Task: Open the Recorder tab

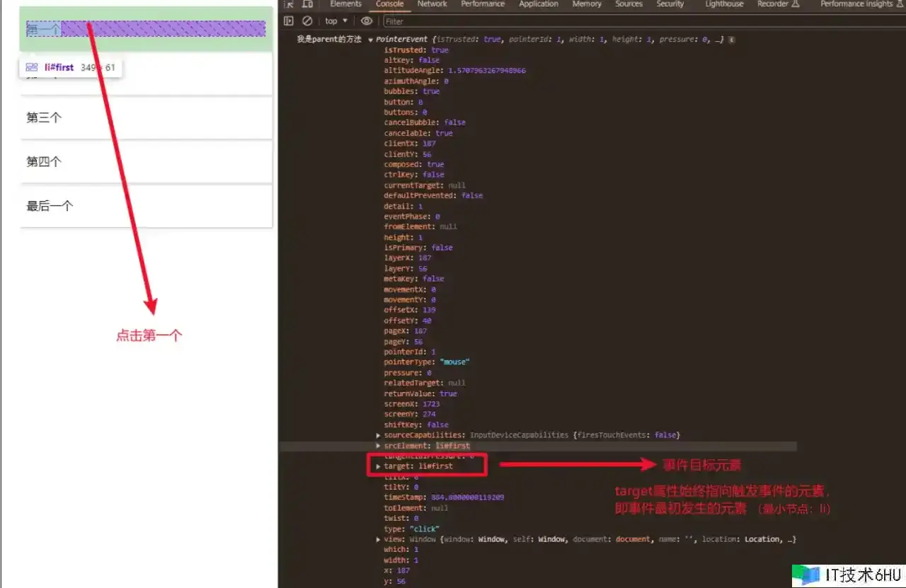Action: (778, 4)
